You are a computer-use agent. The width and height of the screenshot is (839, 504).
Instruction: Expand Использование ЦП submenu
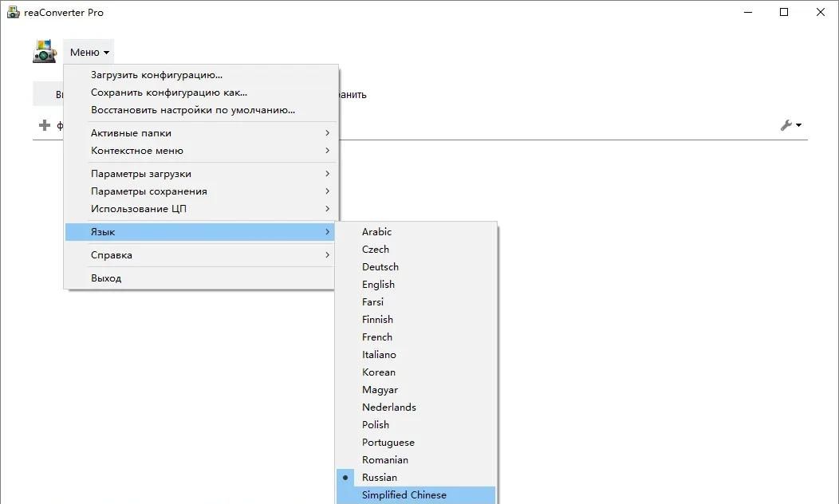click(x=201, y=209)
